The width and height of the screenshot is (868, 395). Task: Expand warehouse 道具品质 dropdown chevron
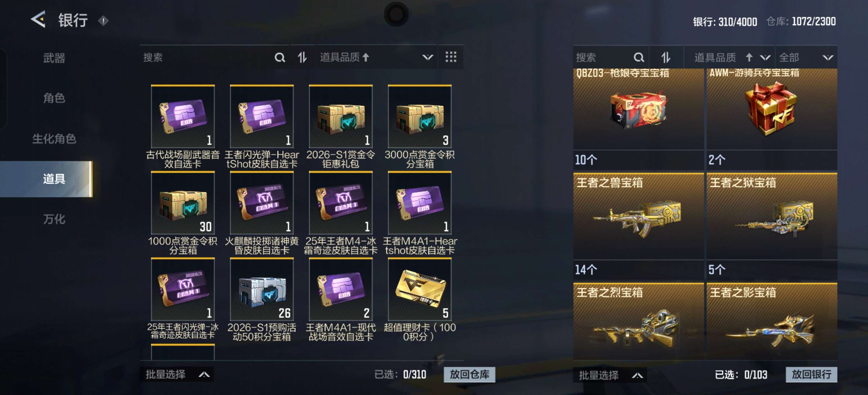pos(765,57)
